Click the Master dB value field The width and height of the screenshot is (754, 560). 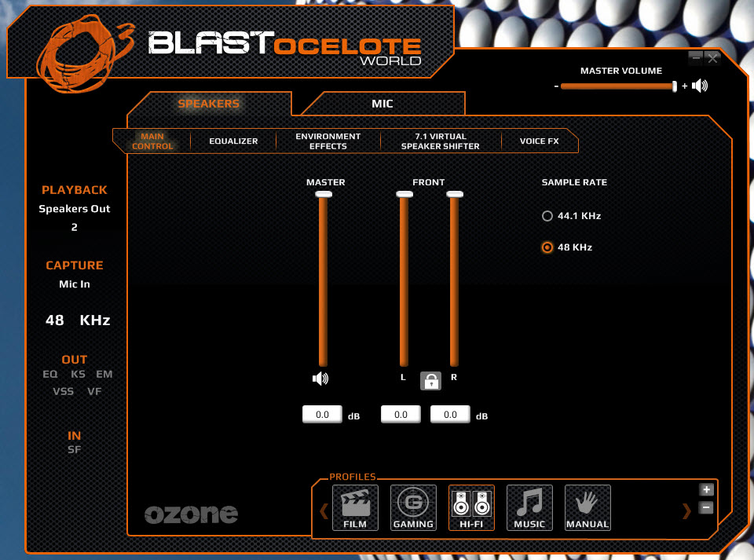click(x=322, y=415)
